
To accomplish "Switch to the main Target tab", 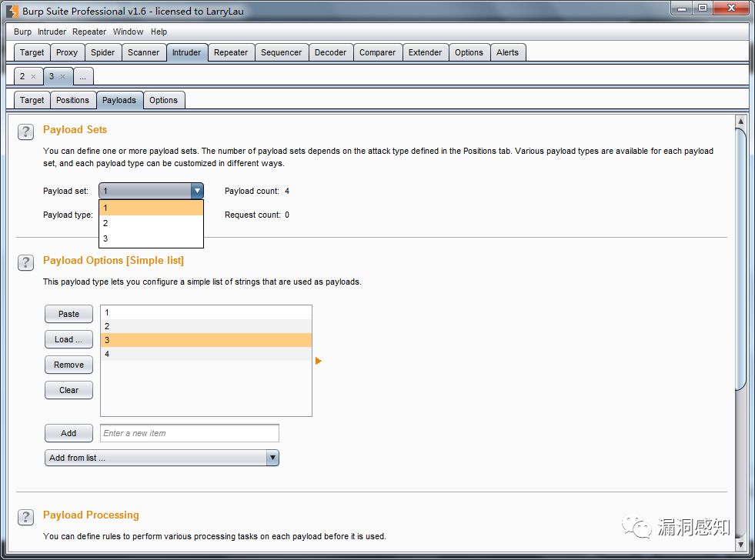I will tap(32, 52).
